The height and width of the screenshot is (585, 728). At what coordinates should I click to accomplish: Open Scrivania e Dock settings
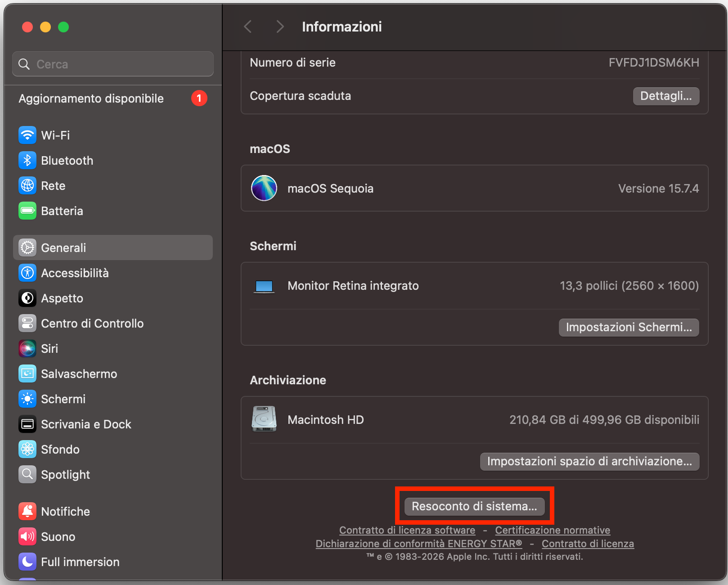(x=27, y=424)
